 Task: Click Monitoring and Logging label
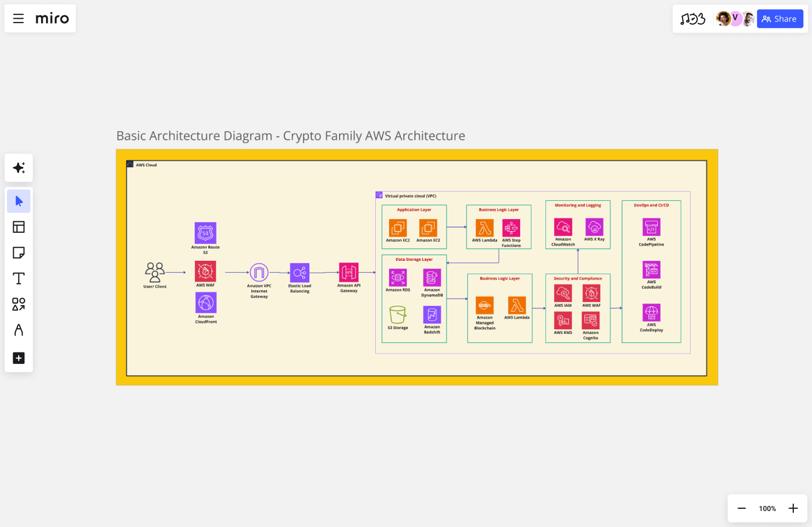coord(578,205)
